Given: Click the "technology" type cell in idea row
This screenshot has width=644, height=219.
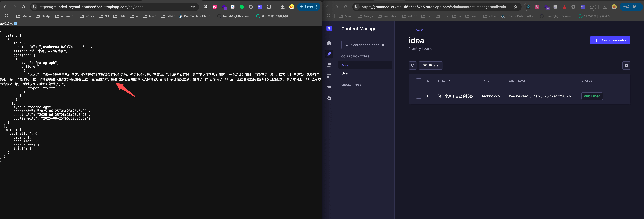Looking at the screenshot, I should coord(491,96).
